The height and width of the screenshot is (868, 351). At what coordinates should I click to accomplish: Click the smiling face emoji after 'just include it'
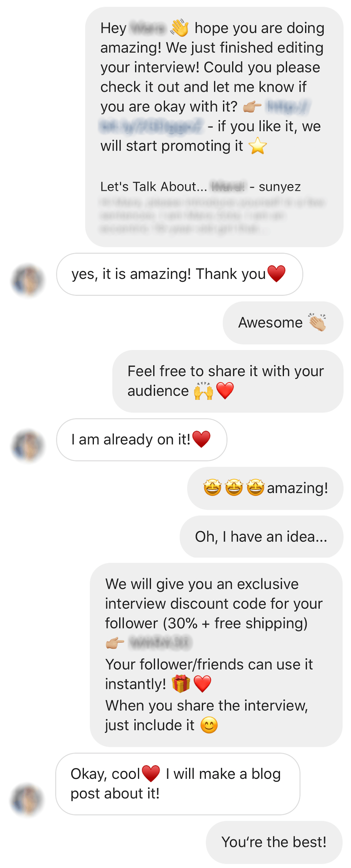coord(209,725)
